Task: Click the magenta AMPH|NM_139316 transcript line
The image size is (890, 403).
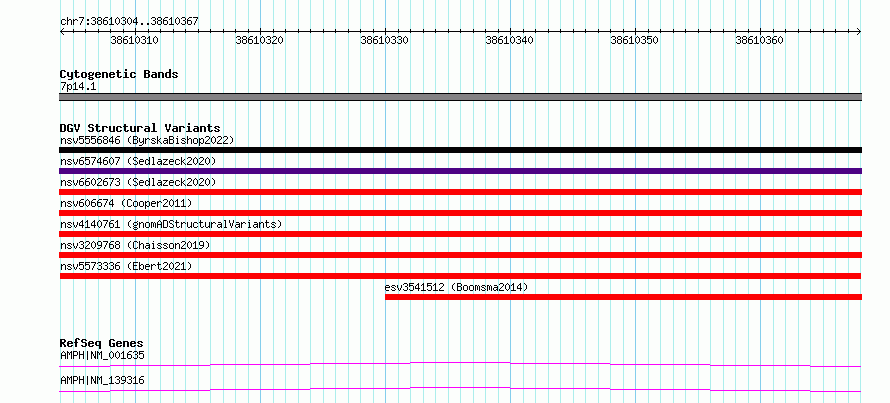Action: (x=460, y=389)
